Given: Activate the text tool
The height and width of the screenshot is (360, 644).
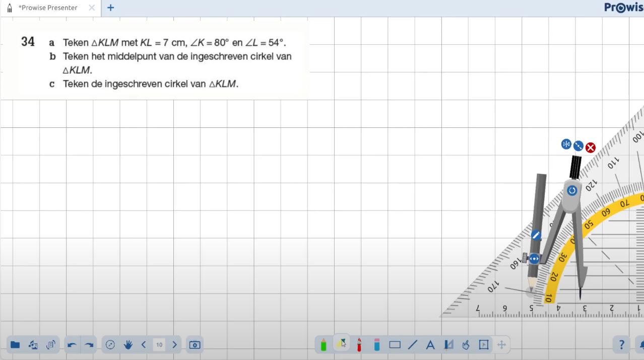Looking at the screenshot, I should point(430,345).
